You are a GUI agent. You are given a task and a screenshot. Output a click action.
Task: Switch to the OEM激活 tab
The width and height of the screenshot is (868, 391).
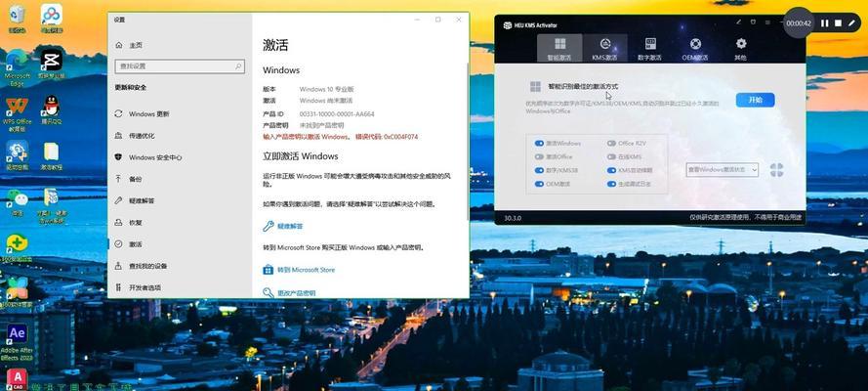point(695,48)
